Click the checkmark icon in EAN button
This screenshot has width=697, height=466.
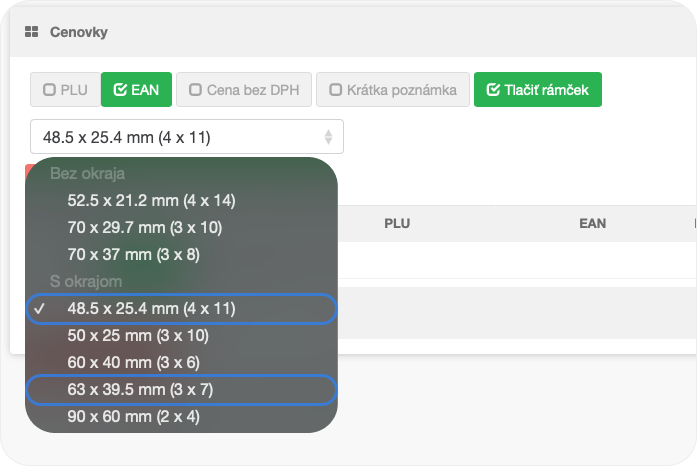pos(120,90)
